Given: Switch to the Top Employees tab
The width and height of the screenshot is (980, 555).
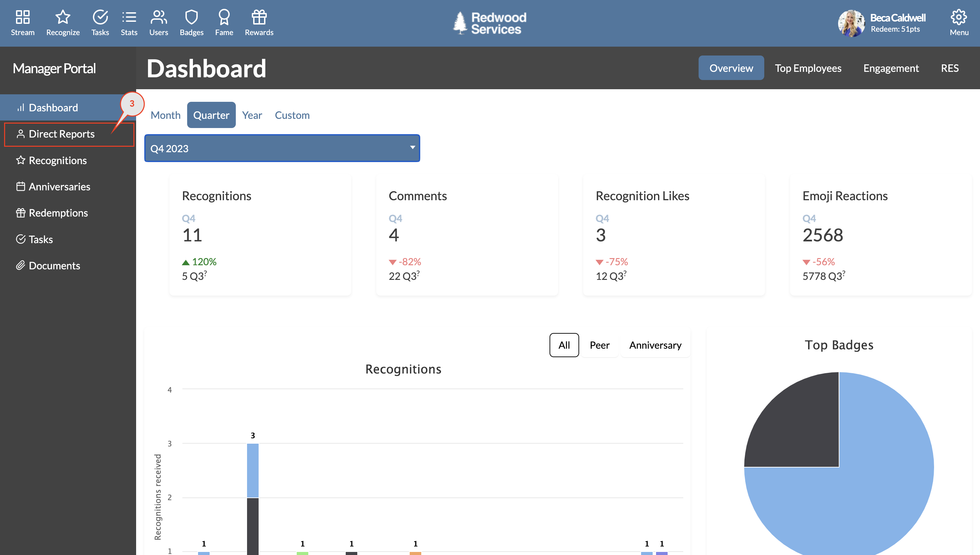Looking at the screenshot, I should click(x=808, y=68).
